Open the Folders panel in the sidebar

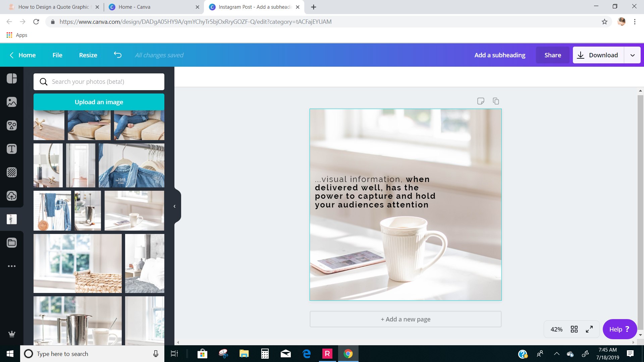tap(12, 243)
